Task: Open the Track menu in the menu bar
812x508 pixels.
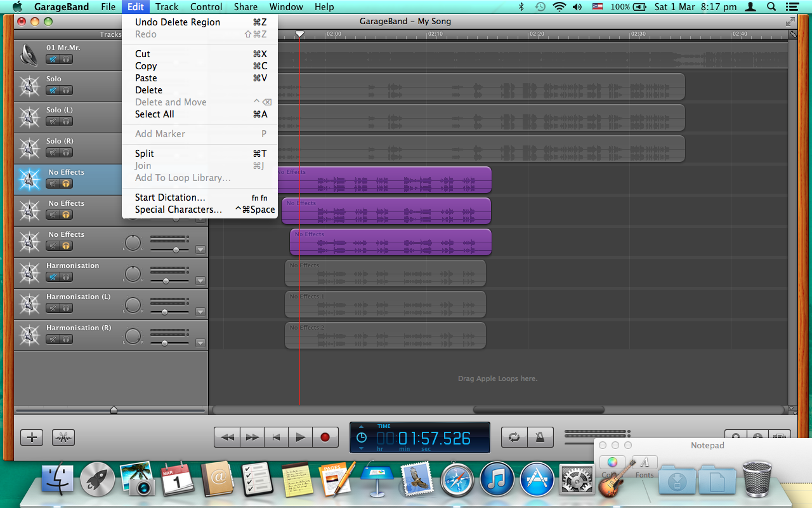Action: (x=167, y=7)
